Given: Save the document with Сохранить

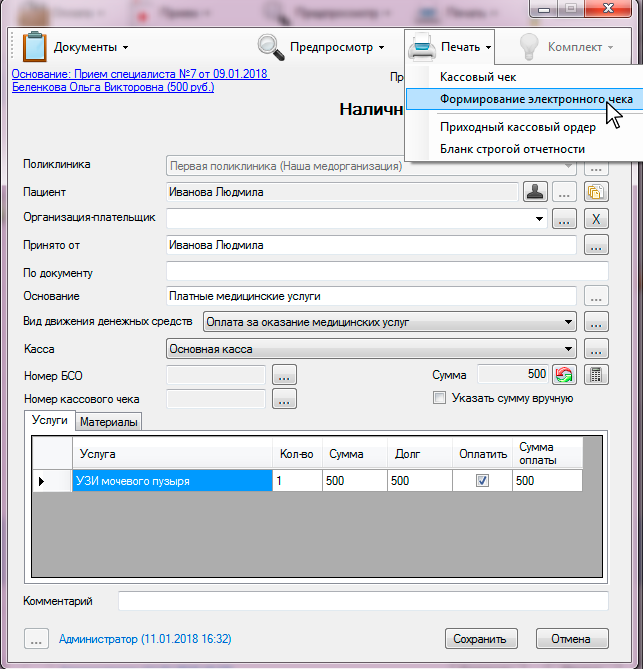Looking at the screenshot, I should [x=481, y=639].
